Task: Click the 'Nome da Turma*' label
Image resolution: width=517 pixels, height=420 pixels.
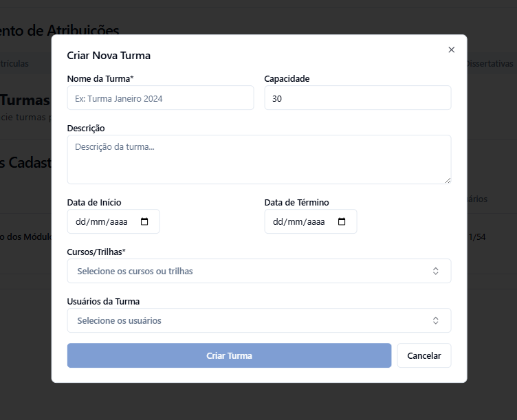Action: tap(100, 78)
